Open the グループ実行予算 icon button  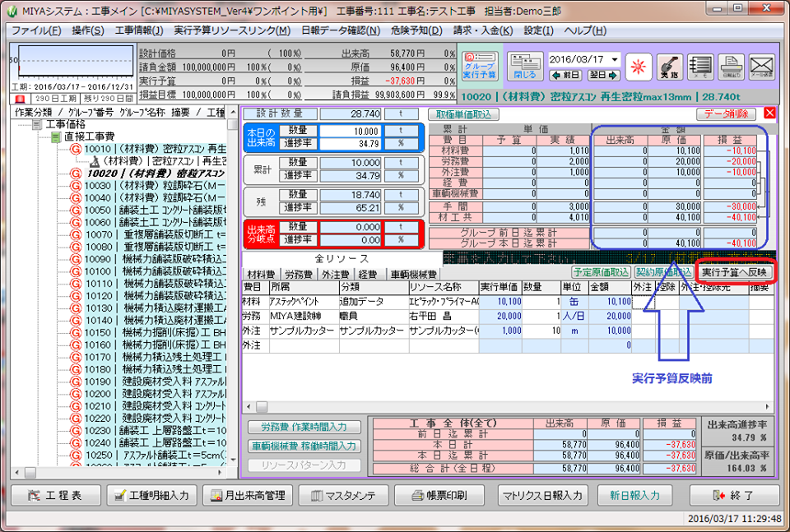click(x=480, y=66)
